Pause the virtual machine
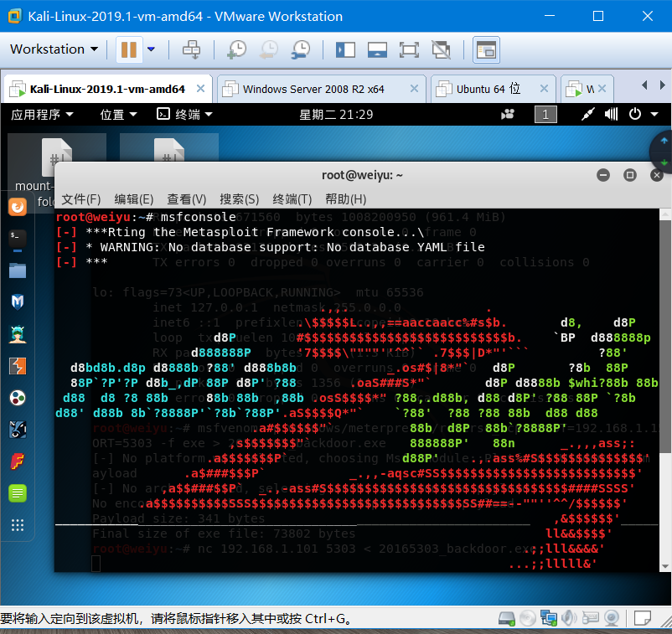Viewport: 672px width, 634px height. point(129,49)
